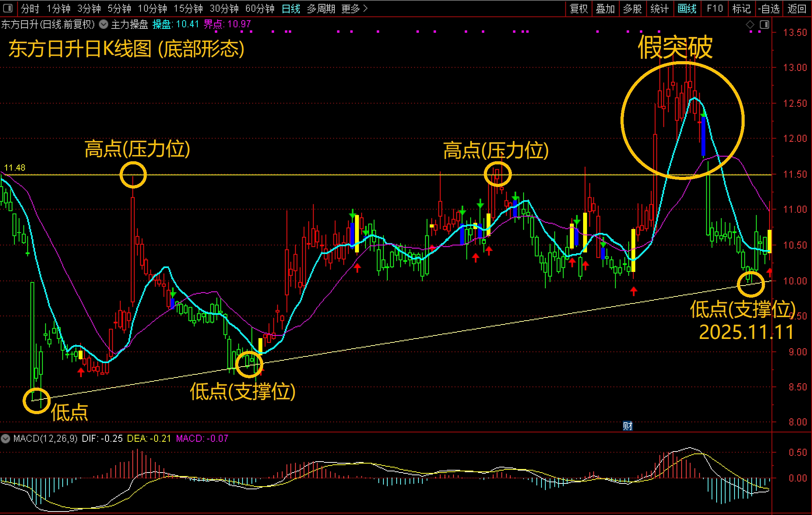Open F10 company information
The height and width of the screenshot is (515, 812).
click(x=715, y=9)
